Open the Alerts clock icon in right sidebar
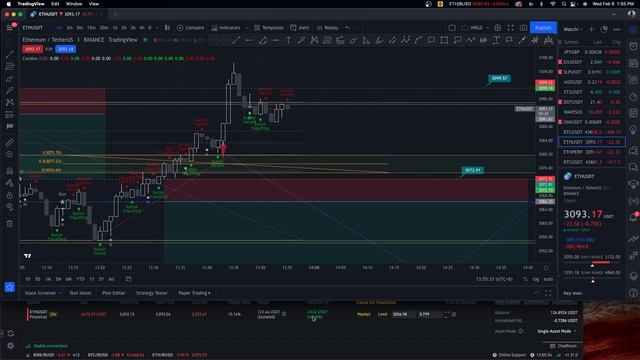 [x=633, y=46]
